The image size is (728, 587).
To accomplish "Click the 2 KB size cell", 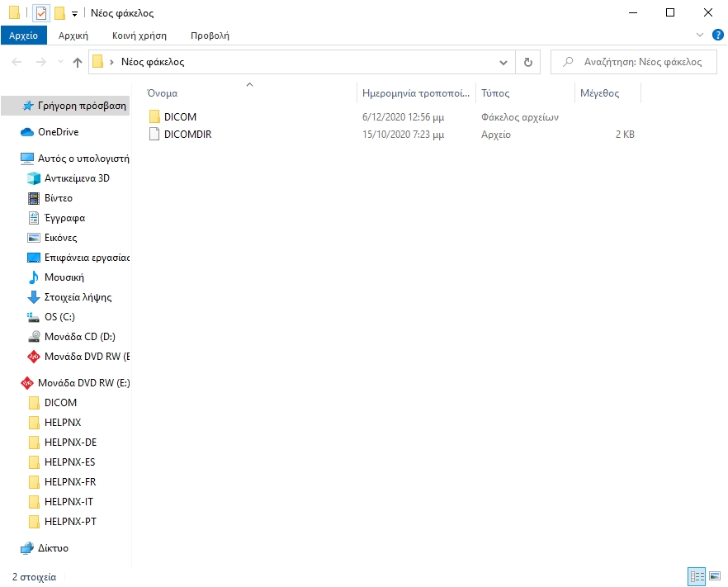I will click(x=625, y=135).
